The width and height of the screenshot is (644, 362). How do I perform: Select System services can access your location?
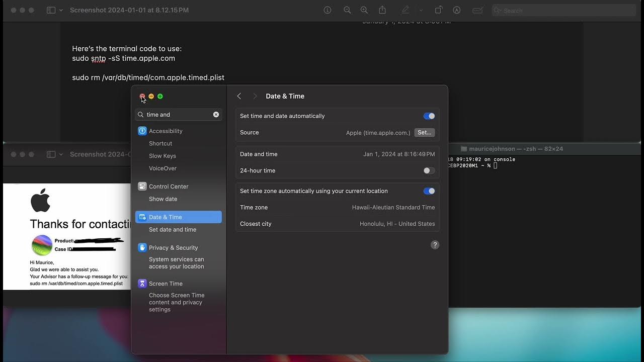pyautogui.click(x=177, y=263)
